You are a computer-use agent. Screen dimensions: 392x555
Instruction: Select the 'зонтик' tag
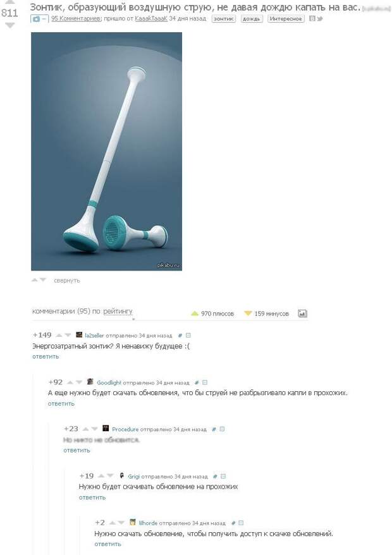(x=223, y=19)
